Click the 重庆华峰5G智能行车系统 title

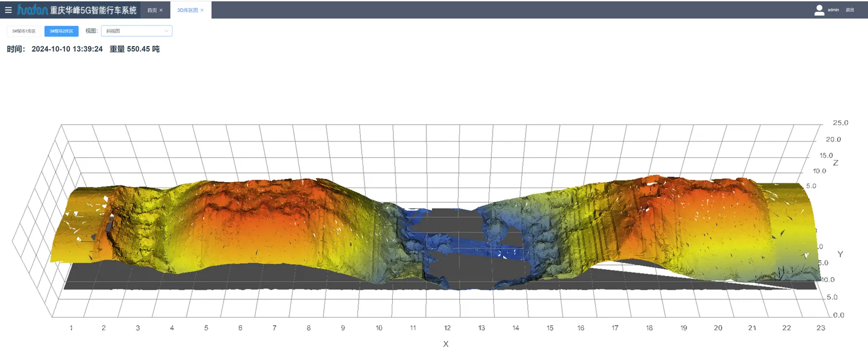pos(93,10)
